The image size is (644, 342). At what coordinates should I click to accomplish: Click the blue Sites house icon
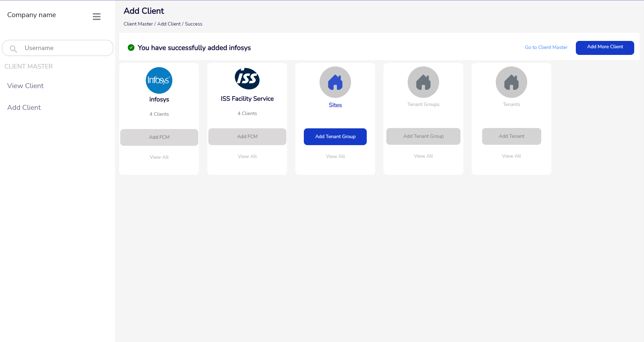(335, 82)
